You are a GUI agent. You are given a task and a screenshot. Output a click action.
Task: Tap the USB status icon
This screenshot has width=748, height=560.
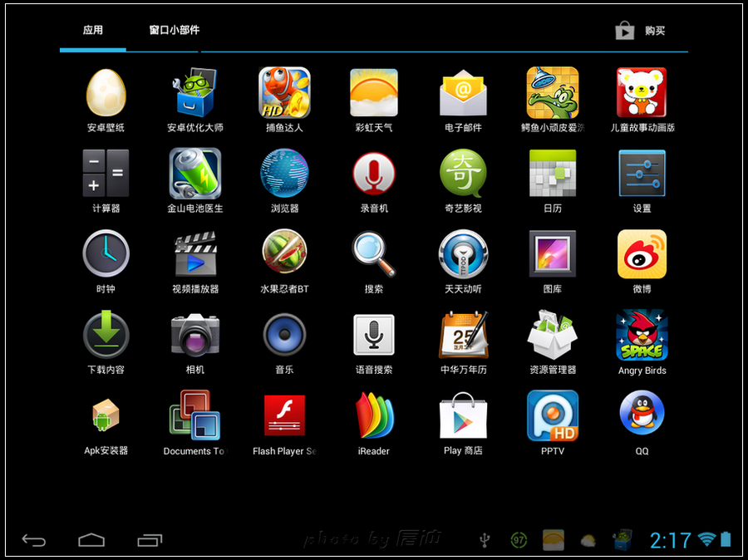point(485,540)
